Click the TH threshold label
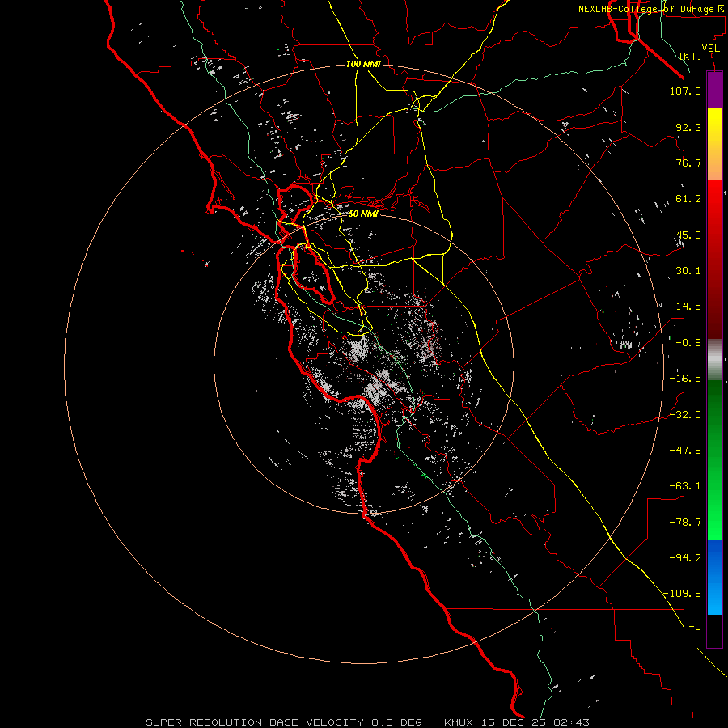 pyautogui.click(x=695, y=630)
